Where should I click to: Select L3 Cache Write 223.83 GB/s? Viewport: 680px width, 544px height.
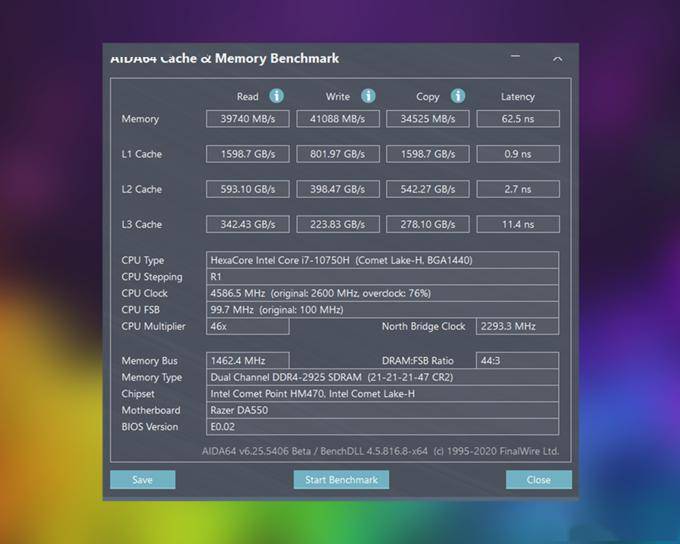pos(338,224)
